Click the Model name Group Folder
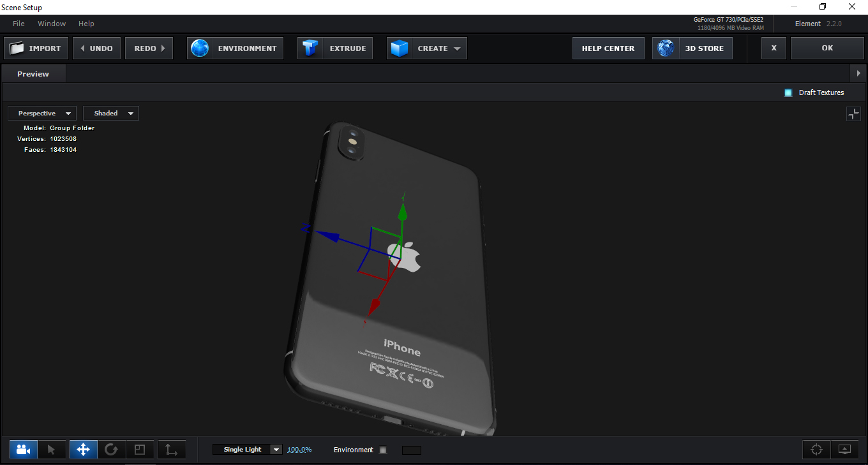This screenshot has width=868, height=465. tap(72, 128)
